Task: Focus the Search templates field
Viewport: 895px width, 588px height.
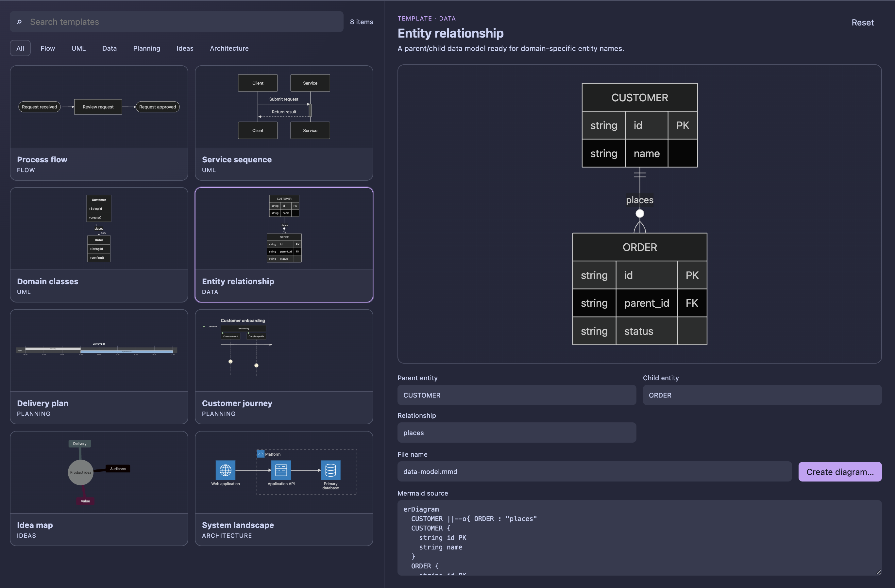Action: click(x=177, y=22)
